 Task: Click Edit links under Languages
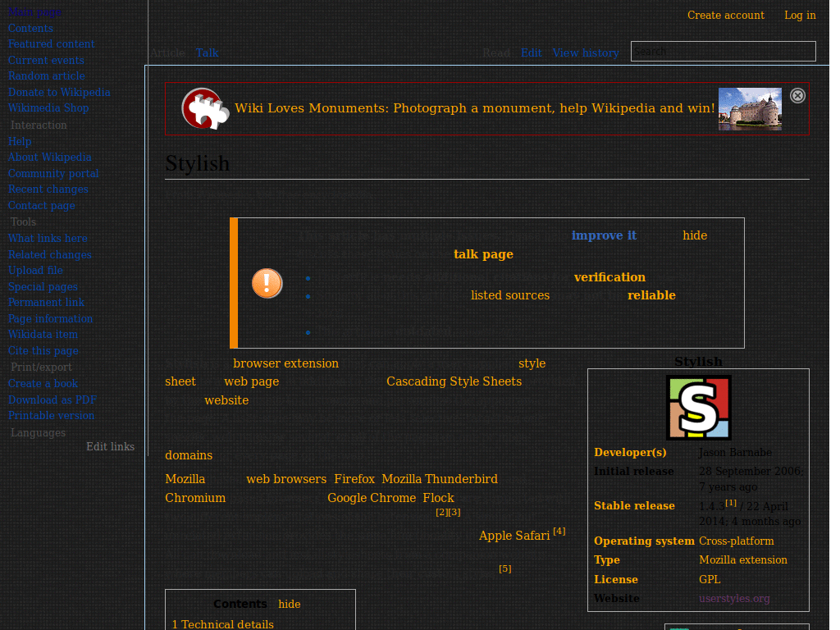point(111,447)
